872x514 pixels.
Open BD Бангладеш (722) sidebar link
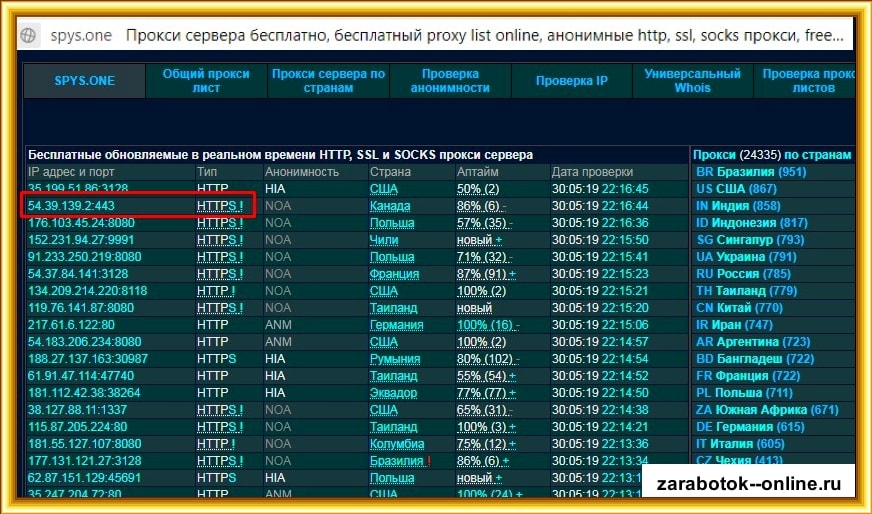[x=755, y=359]
